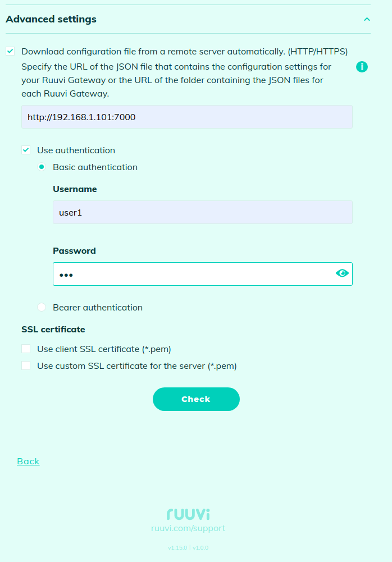The width and height of the screenshot is (392, 562).
Task: Select Basic authentication radio button
Action: click(x=42, y=167)
